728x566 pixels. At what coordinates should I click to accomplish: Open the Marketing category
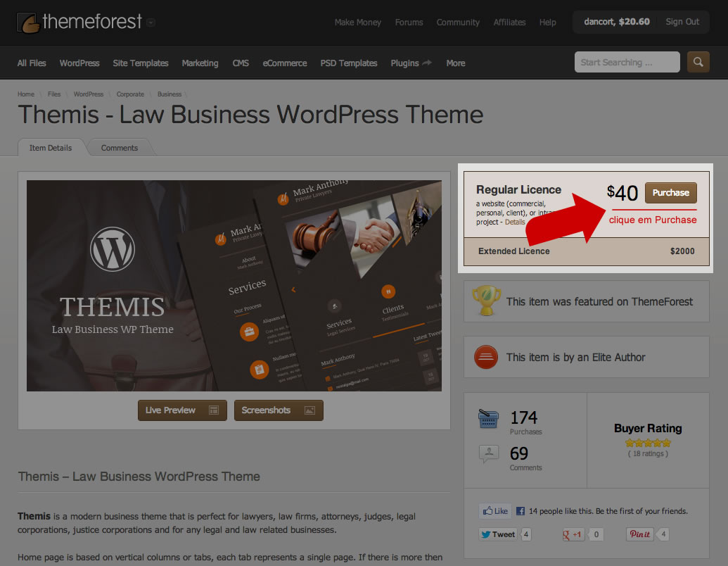[200, 63]
